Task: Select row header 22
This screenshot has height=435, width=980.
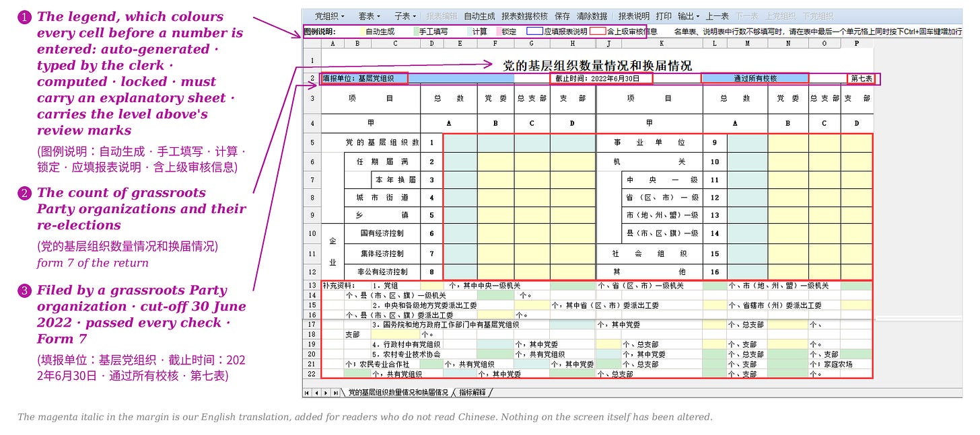Action: [x=312, y=374]
